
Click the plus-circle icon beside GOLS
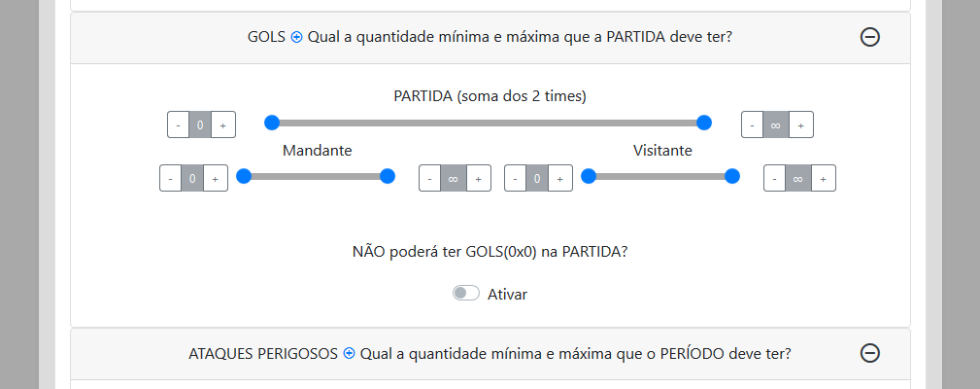point(296,37)
